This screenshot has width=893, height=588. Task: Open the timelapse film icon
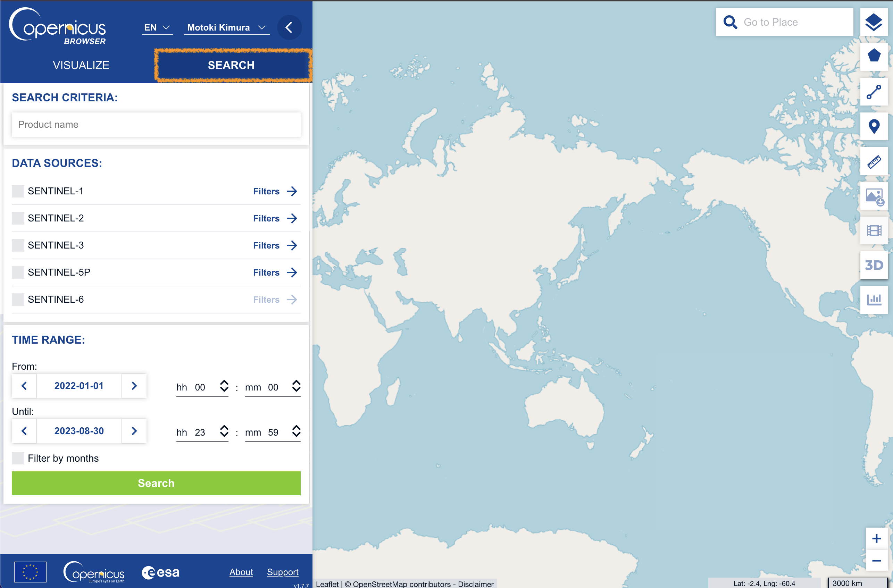click(874, 230)
